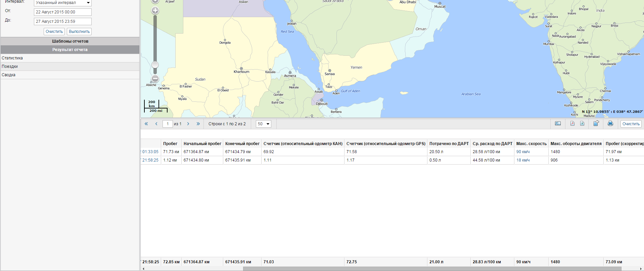Click the 'От' start date field
This screenshot has width=644, height=271.
[63, 12]
